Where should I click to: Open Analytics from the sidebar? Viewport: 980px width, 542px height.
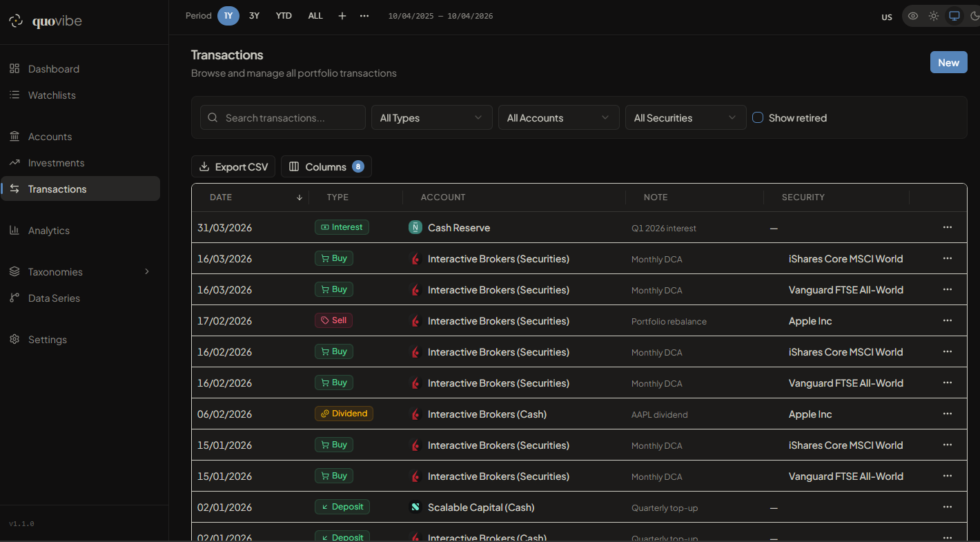pyautogui.click(x=48, y=231)
